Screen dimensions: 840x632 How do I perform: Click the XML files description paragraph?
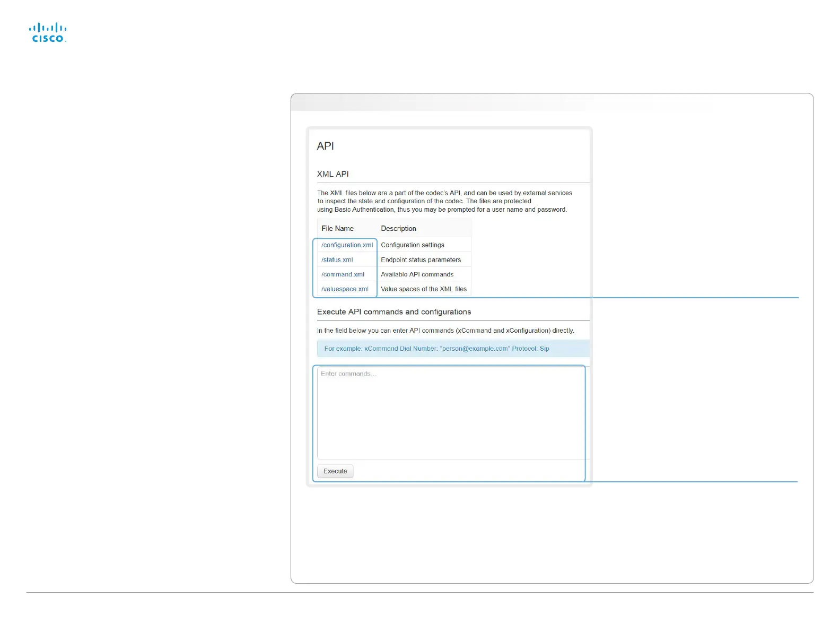coord(444,201)
